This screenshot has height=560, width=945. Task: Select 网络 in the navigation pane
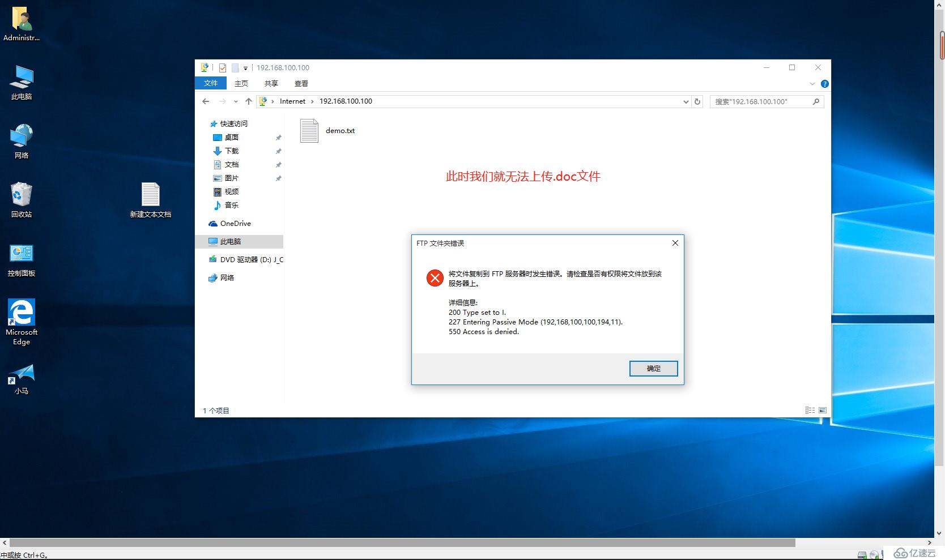(x=221, y=277)
